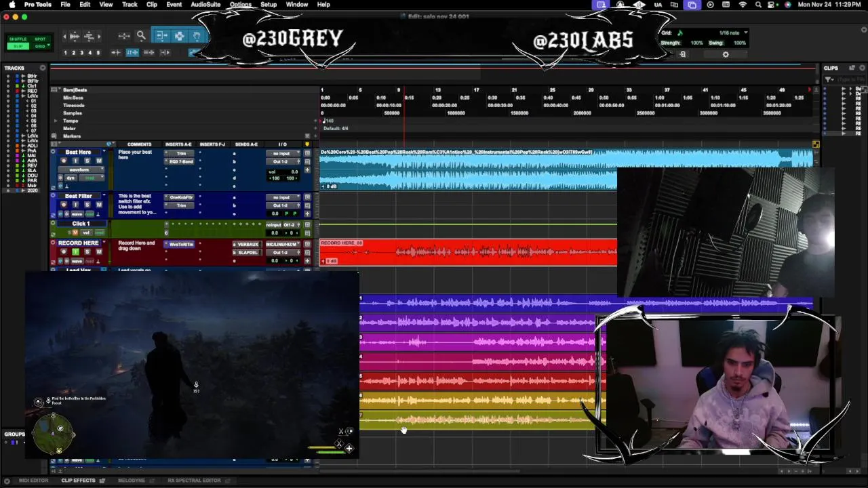Click the Wi-Fi status icon
868x488 pixels.
pos(743,5)
